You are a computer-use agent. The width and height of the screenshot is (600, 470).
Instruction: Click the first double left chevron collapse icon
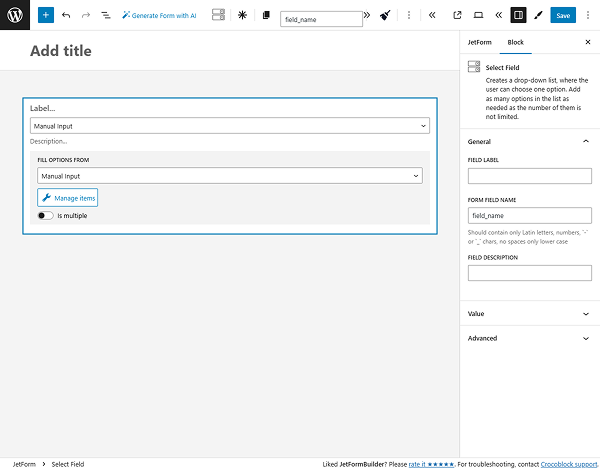tap(432, 15)
